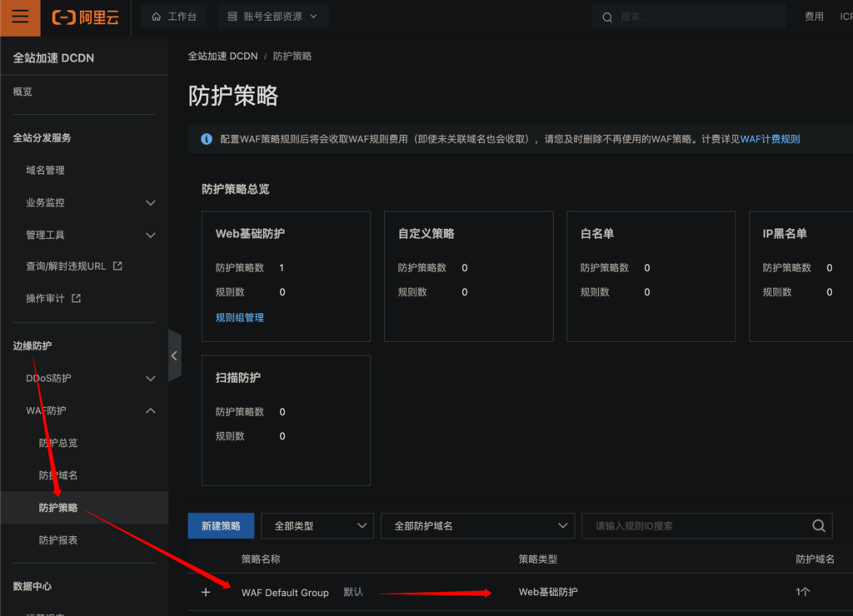853x616 pixels.
Task: Click the 白名单 overview card
Action: click(x=651, y=276)
